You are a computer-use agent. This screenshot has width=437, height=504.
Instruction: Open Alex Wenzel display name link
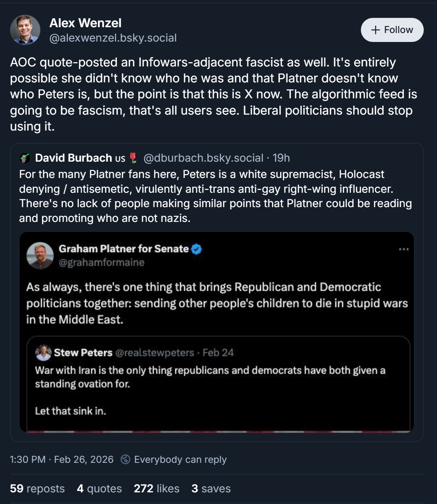[x=85, y=23]
